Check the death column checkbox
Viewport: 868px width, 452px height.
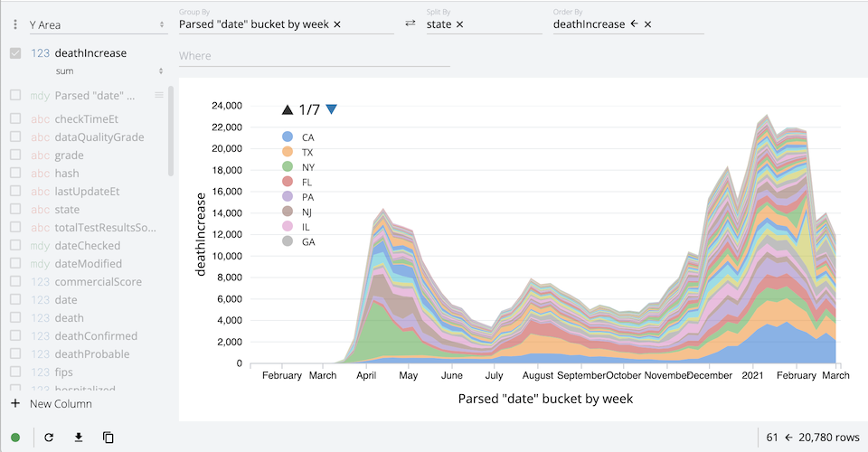point(15,317)
